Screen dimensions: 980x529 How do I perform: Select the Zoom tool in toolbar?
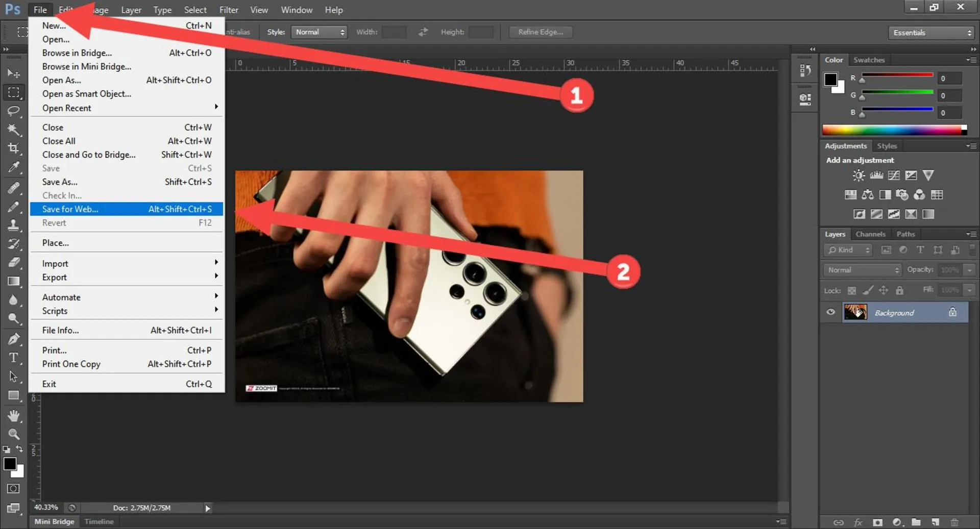click(14, 434)
